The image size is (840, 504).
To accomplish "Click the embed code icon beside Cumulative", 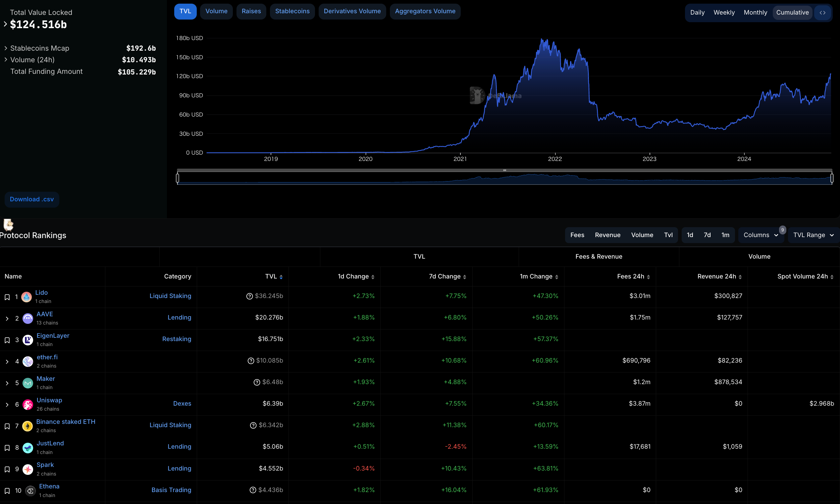I will pyautogui.click(x=822, y=13).
